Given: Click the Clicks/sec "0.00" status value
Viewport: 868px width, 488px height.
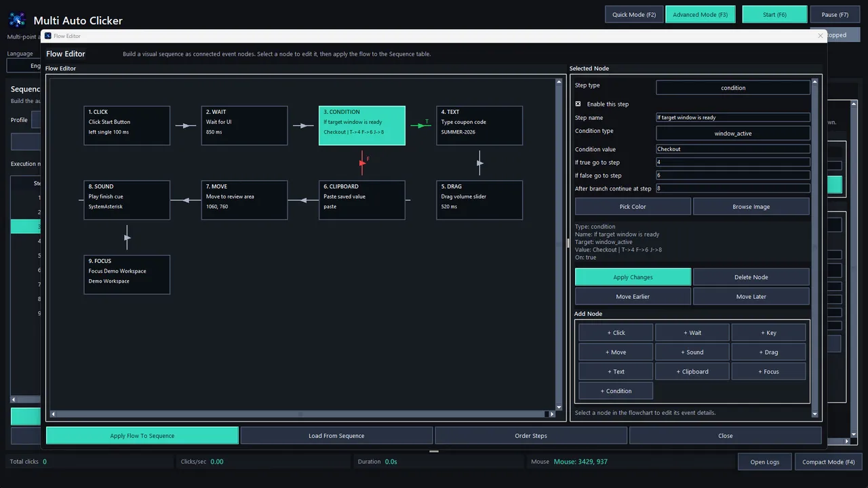Looking at the screenshot, I should click(216, 462).
